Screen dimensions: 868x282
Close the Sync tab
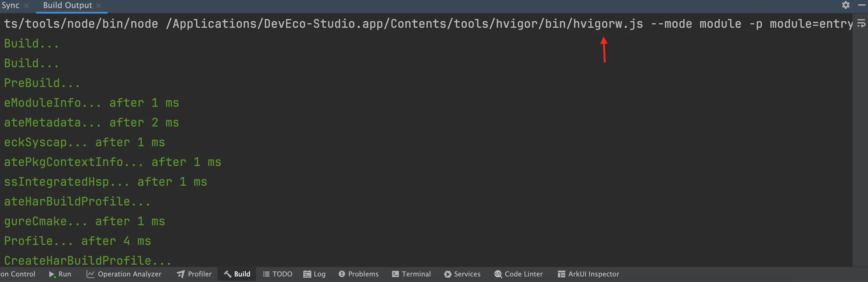pyautogui.click(x=27, y=6)
